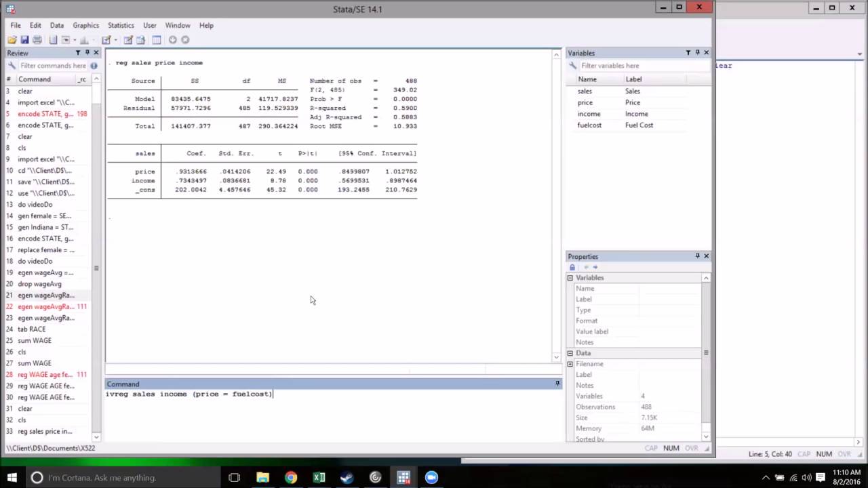Click the Clear --more-- condition icon
The width and height of the screenshot is (868, 488).
(x=173, y=40)
